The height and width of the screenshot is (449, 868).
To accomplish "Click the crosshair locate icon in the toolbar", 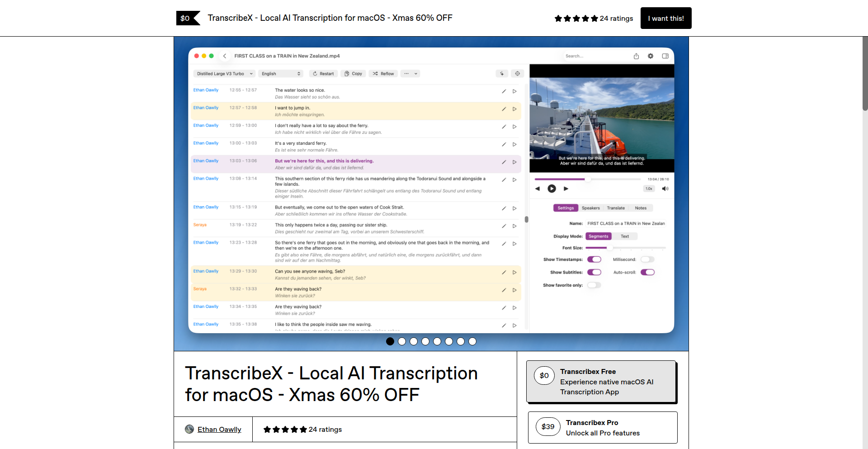I will coord(518,73).
